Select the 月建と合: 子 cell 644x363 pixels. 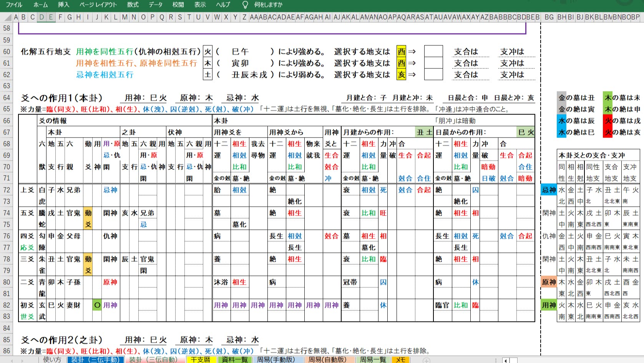[366, 98]
